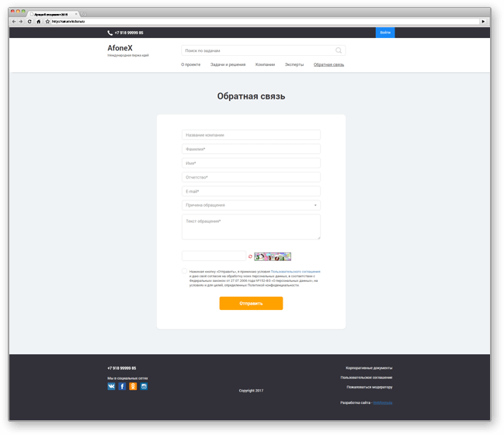Click the Copyright 2017 text

(251, 391)
